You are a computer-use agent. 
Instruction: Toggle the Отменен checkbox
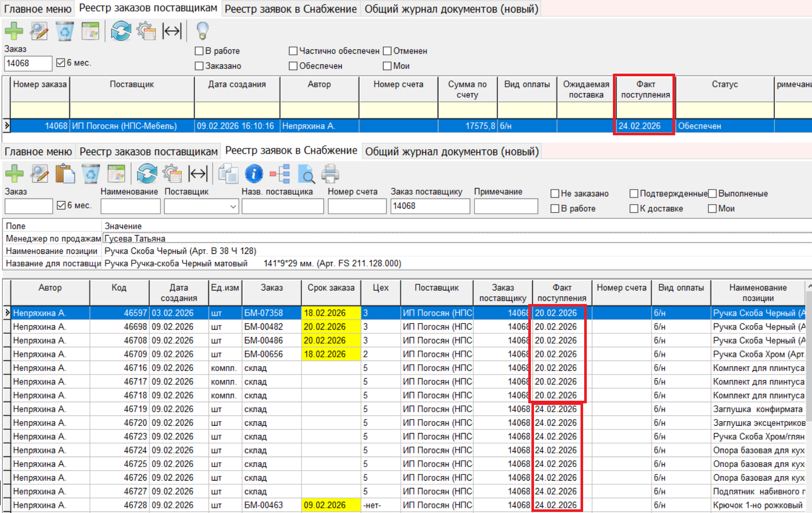387,51
